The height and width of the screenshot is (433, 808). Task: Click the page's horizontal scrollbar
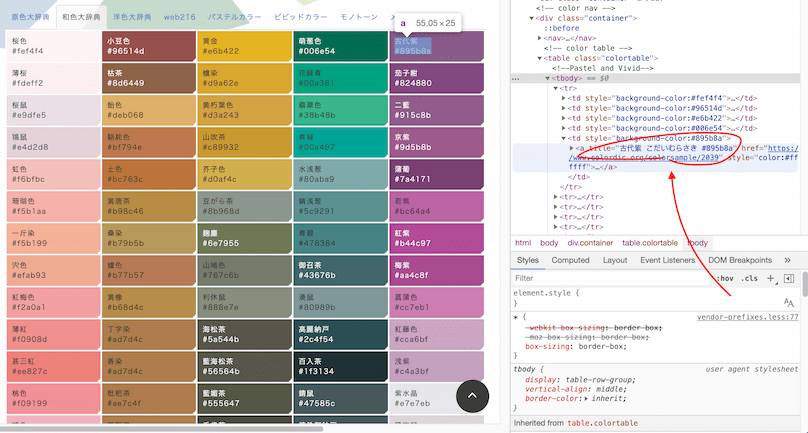tap(162, 429)
